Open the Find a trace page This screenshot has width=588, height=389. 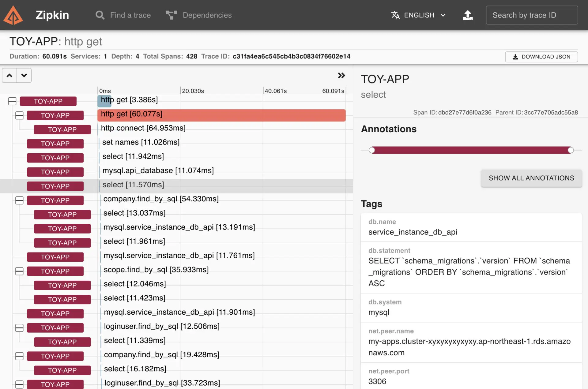[x=130, y=15]
